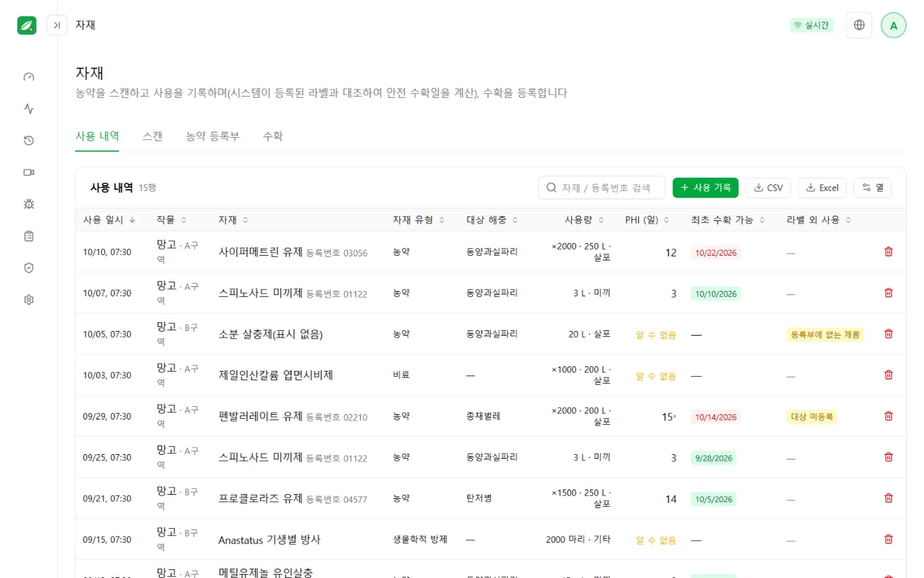Image resolution: width=924 pixels, height=578 pixels.
Task: Open the shield check sidebar icon
Action: coord(29,268)
